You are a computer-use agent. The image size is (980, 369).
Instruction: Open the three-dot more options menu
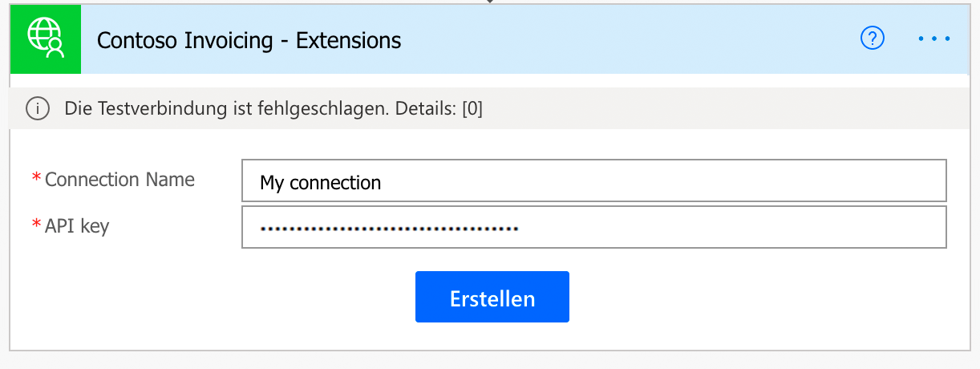[x=934, y=39]
